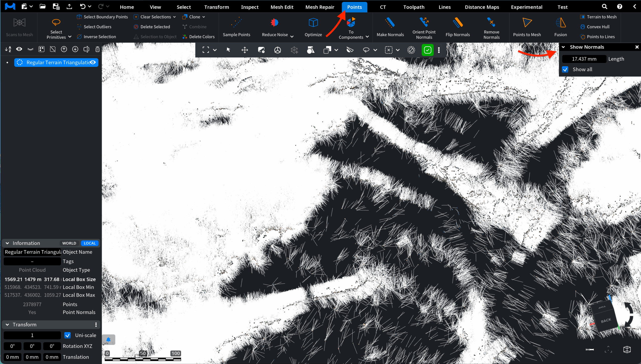Collapse the Information panel
This screenshot has height=364, width=641.
click(x=7, y=243)
